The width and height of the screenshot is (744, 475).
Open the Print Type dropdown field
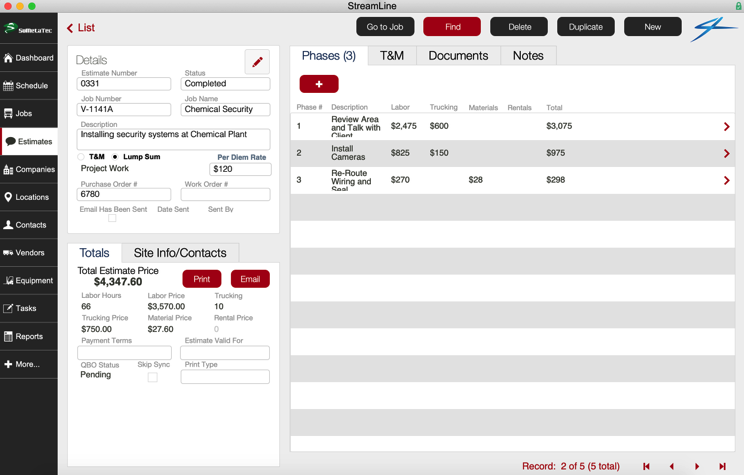[x=225, y=377]
